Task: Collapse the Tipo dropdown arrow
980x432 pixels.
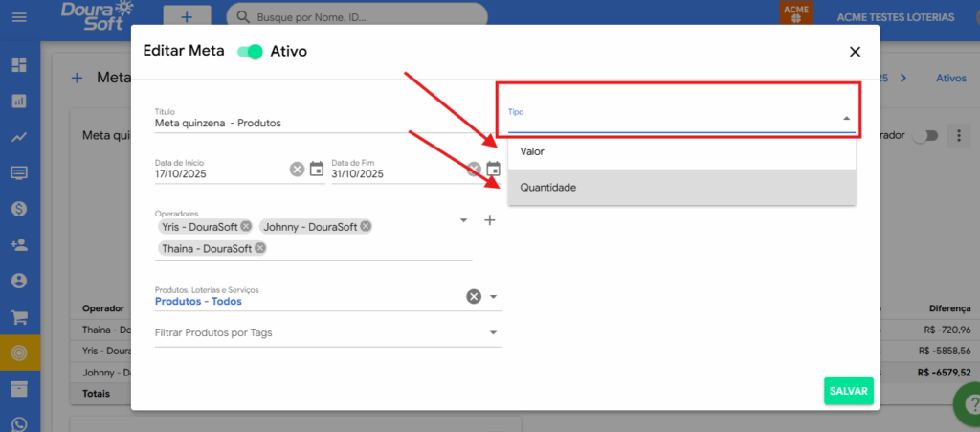Action: [x=846, y=119]
